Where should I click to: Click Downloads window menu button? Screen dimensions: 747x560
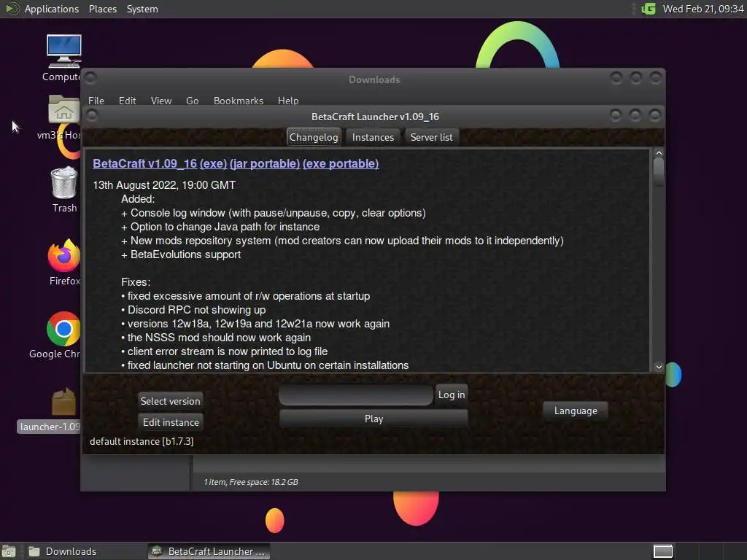pyautogui.click(x=90, y=77)
